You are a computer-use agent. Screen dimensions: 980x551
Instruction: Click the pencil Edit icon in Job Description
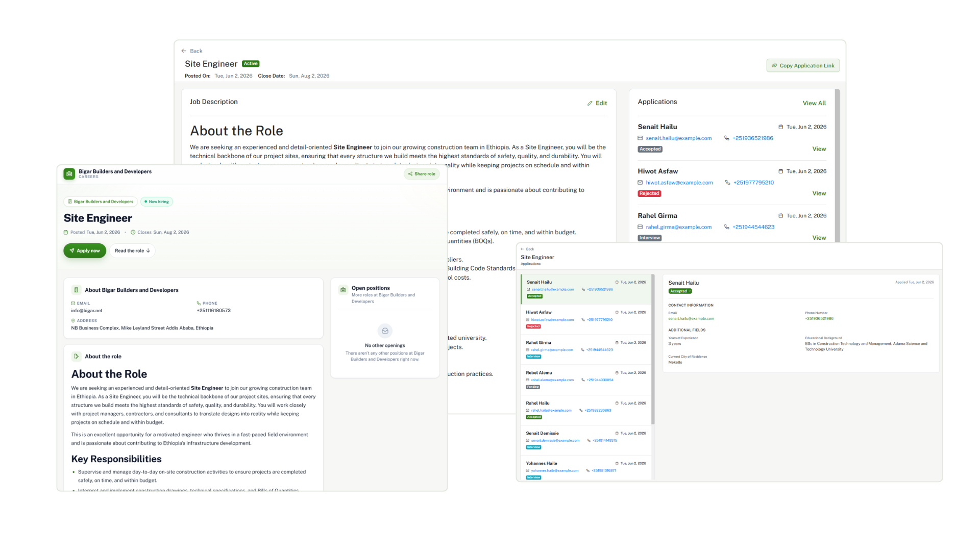[x=590, y=103]
